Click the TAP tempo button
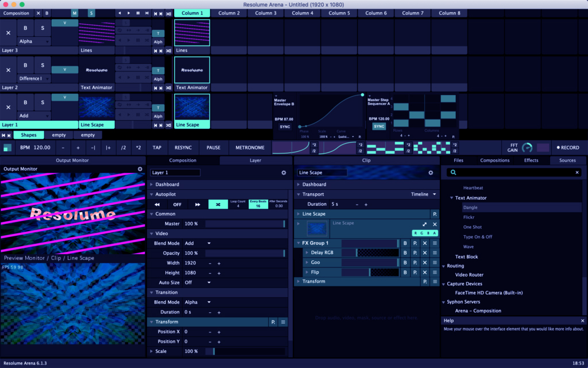The image size is (588, 368). (x=157, y=148)
